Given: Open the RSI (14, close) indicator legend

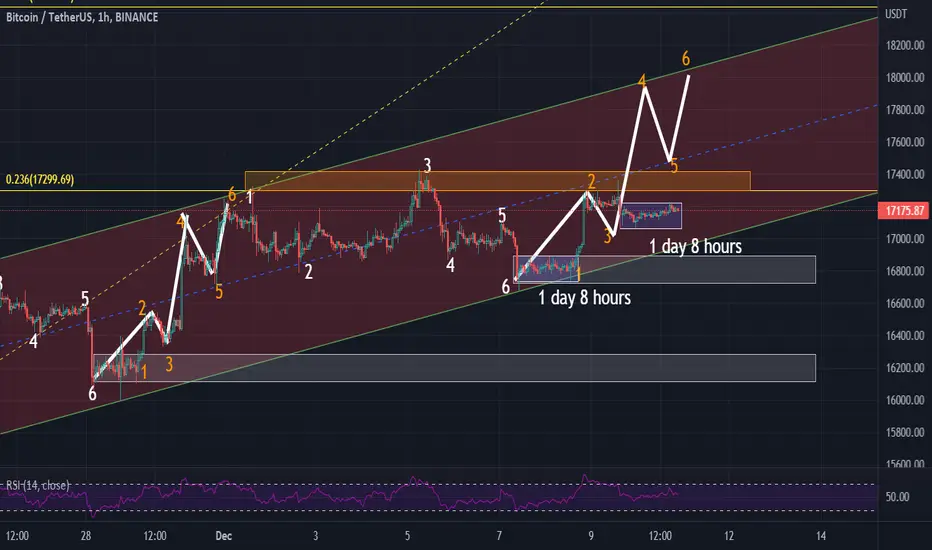Looking at the screenshot, I should point(37,485).
